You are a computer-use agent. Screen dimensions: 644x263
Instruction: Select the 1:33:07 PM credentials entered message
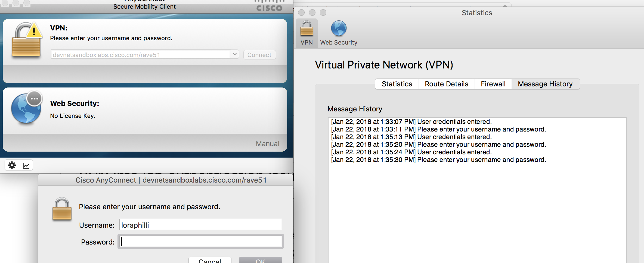pyautogui.click(x=411, y=121)
